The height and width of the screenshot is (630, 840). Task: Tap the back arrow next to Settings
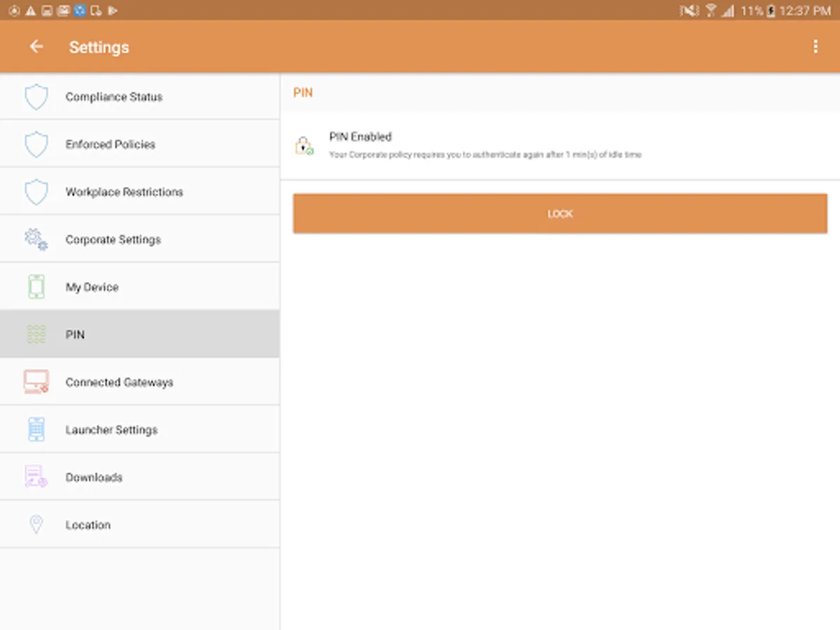[x=36, y=46]
